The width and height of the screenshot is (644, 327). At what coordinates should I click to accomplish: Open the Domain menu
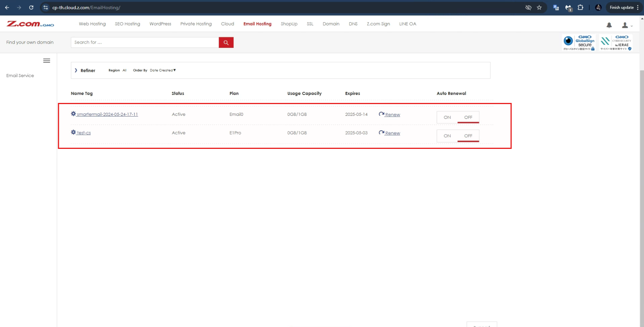tap(331, 24)
